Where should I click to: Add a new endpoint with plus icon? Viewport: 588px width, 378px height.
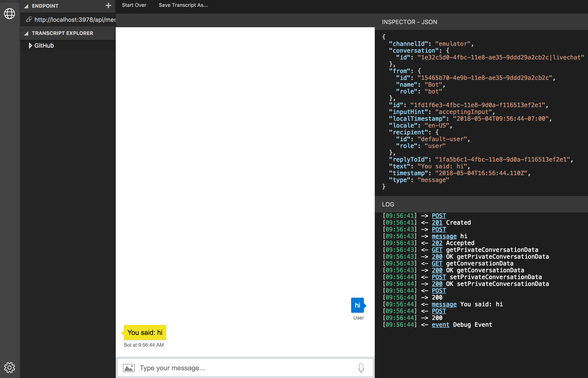[108, 6]
